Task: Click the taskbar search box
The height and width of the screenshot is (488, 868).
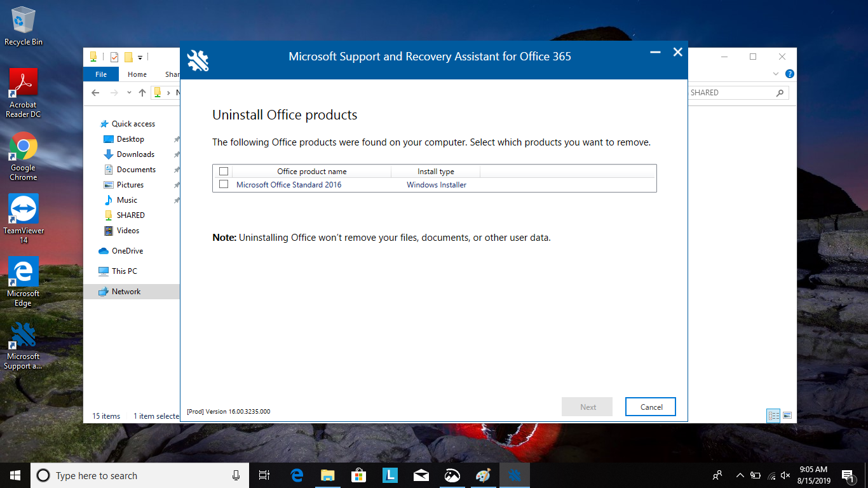Action: (x=139, y=475)
